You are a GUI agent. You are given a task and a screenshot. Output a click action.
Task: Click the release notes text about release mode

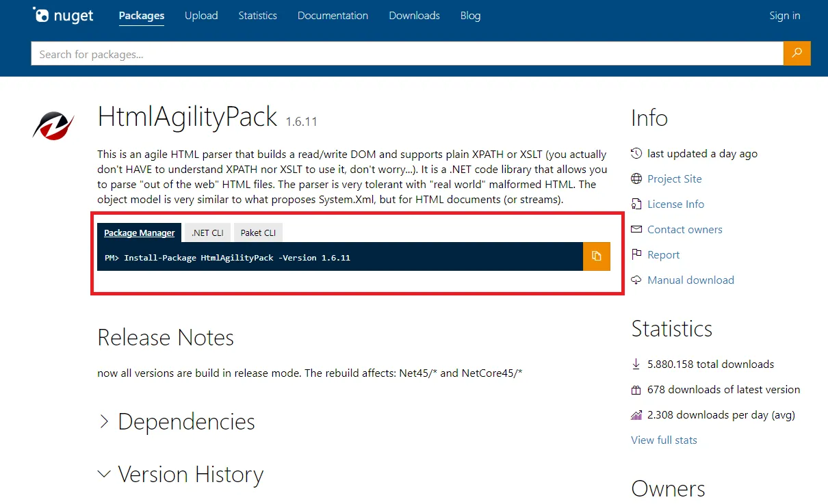pyautogui.click(x=310, y=373)
